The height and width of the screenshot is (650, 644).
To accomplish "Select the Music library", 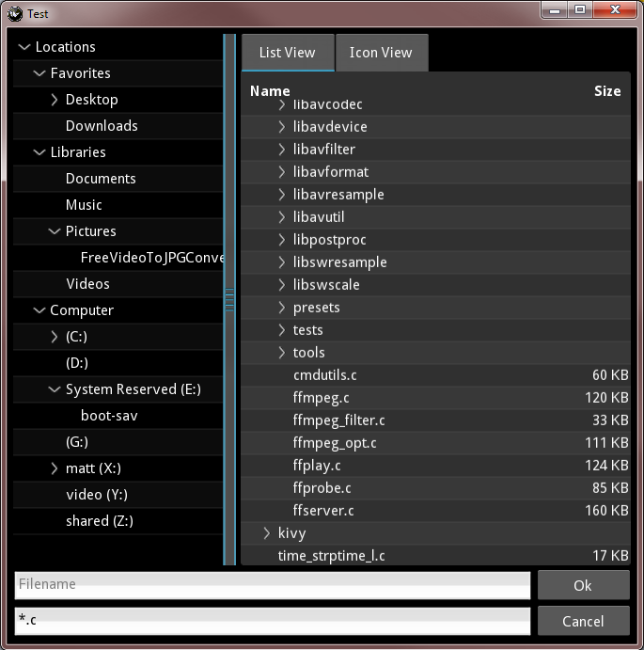I will 84,205.
